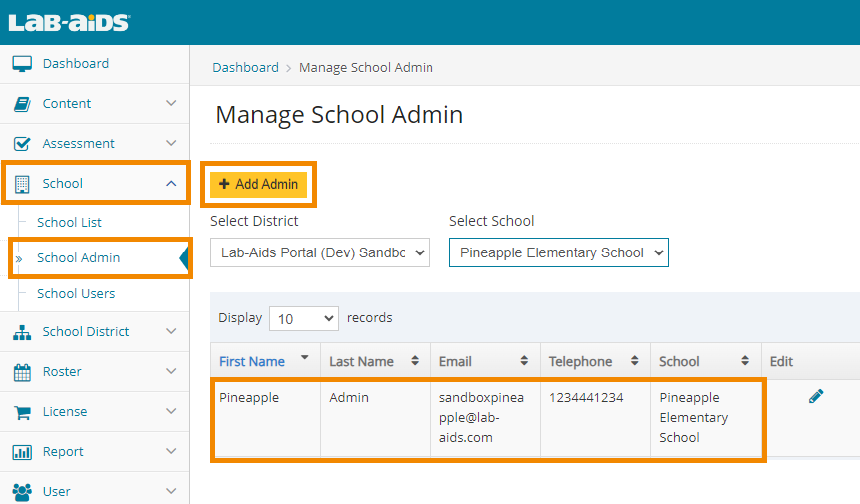Click the Lab-Aids logo
The image size is (860, 504).
69,22
